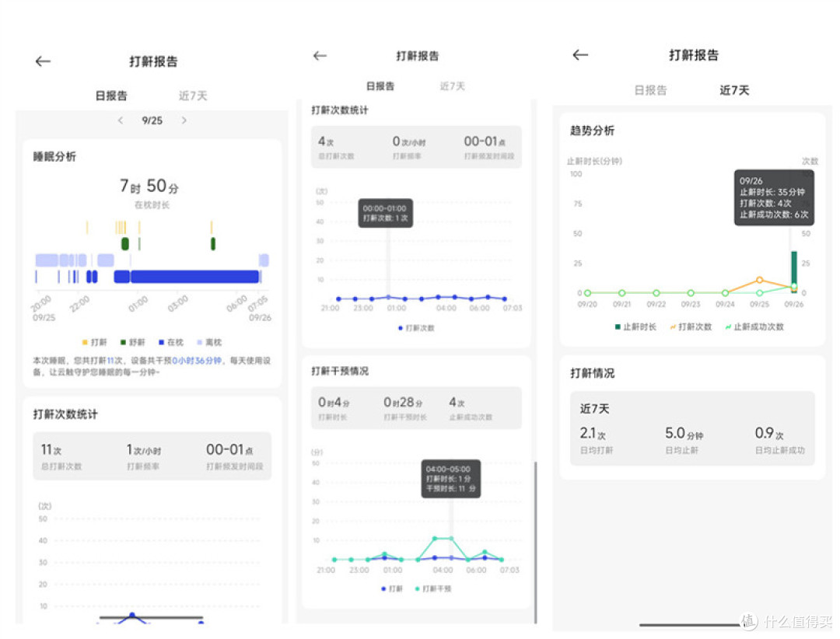Image resolution: width=840 pixels, height=639 pixels.
Task: Toggle the 离枕 light blue legend item
Action: (x=209, y=342)
